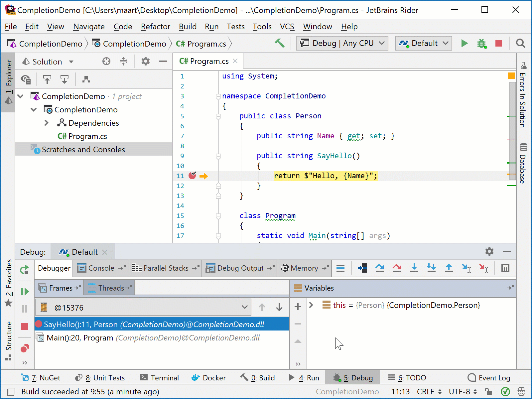Viewport: 532px width, 399px height.
Task: Step out of the current method
Action: coord(449,268)
